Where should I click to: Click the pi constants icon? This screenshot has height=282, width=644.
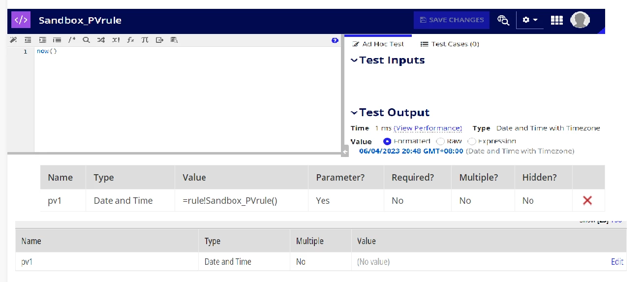145,40
